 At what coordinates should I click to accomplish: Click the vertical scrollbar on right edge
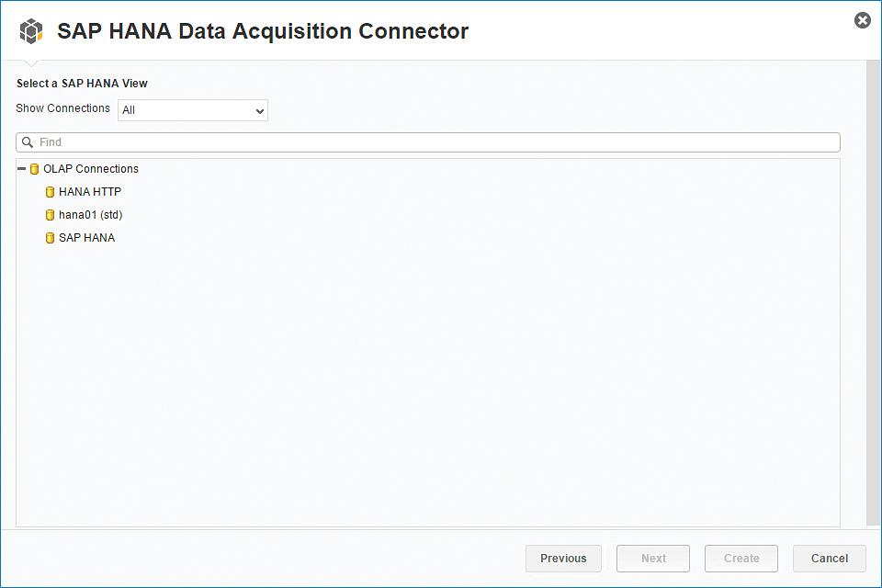pyautogui.click(x=874, y=292)
